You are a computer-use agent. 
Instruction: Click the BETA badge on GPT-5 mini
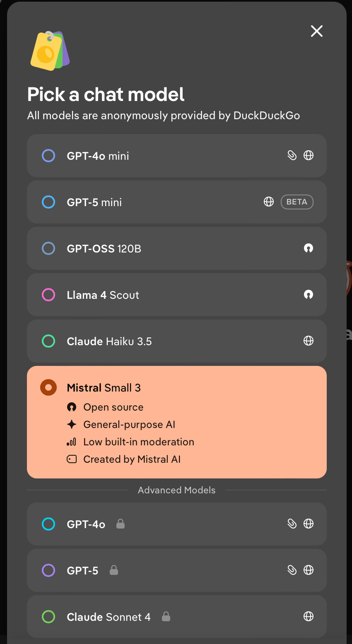pyautogui.click(x=297, y=202)
